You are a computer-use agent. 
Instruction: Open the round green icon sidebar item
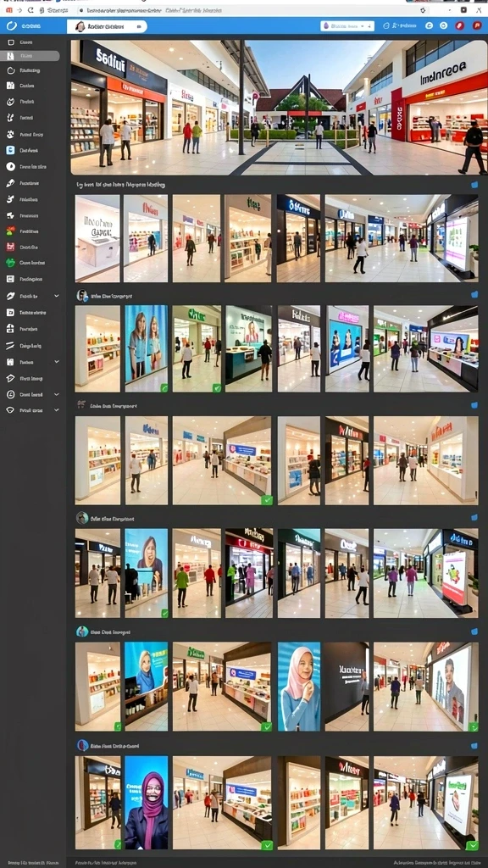(x=10, y=263)
